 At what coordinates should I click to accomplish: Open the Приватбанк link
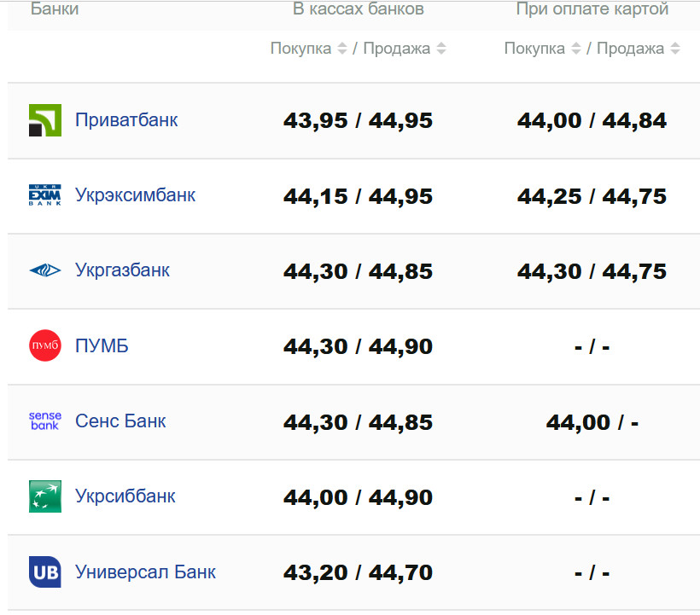pos(126,119)
